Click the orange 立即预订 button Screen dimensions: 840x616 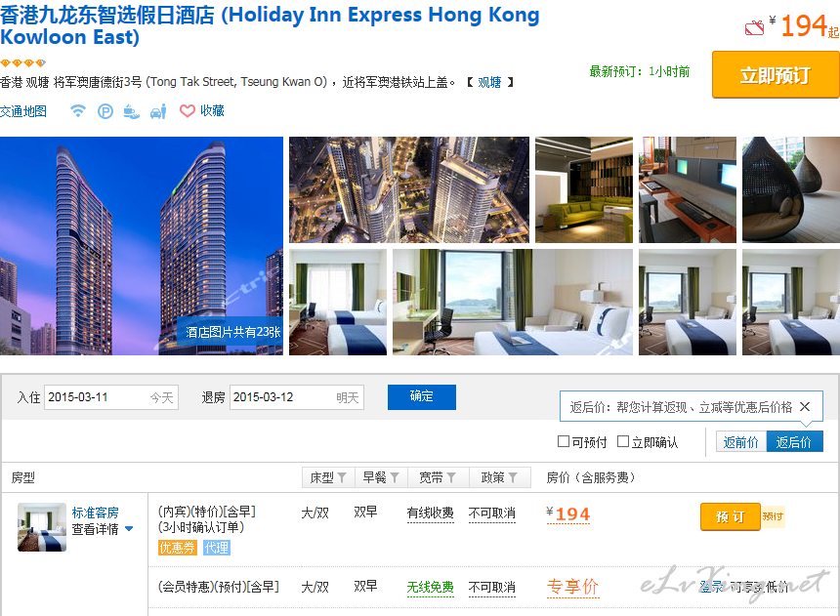pos(776,75)
